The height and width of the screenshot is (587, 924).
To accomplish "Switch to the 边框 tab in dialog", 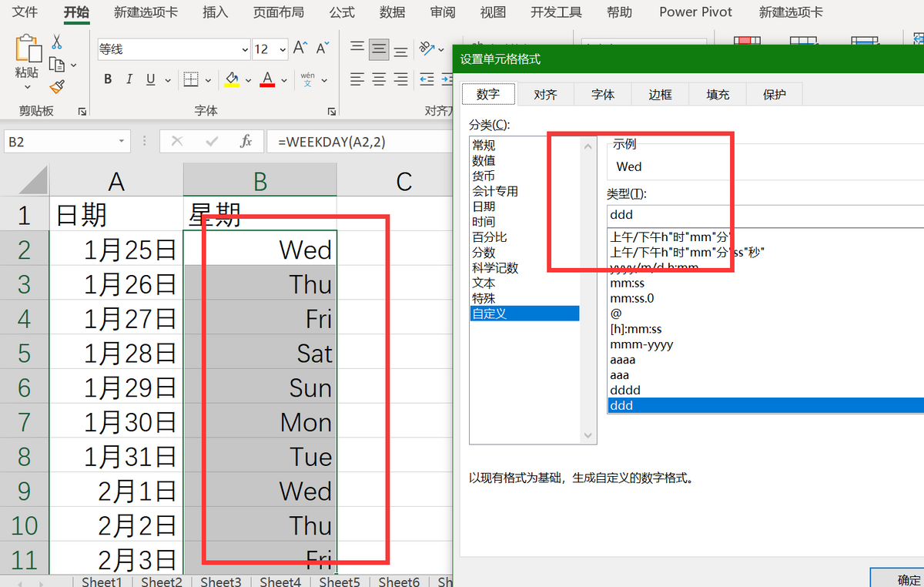I will 660,94.
